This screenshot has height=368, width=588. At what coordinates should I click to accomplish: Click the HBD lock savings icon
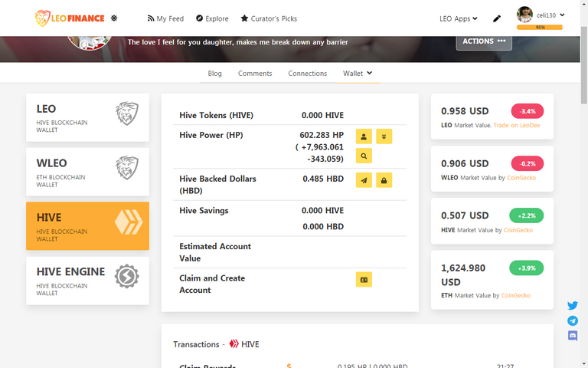[384, 180]
